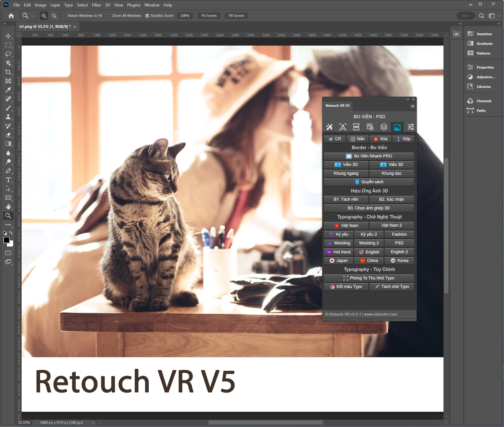Select the Crop tool

(x=8, y=72)
